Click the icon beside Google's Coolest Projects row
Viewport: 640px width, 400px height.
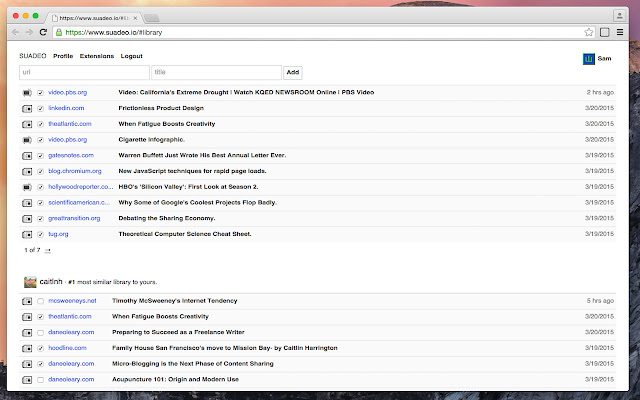coord(27,203)
